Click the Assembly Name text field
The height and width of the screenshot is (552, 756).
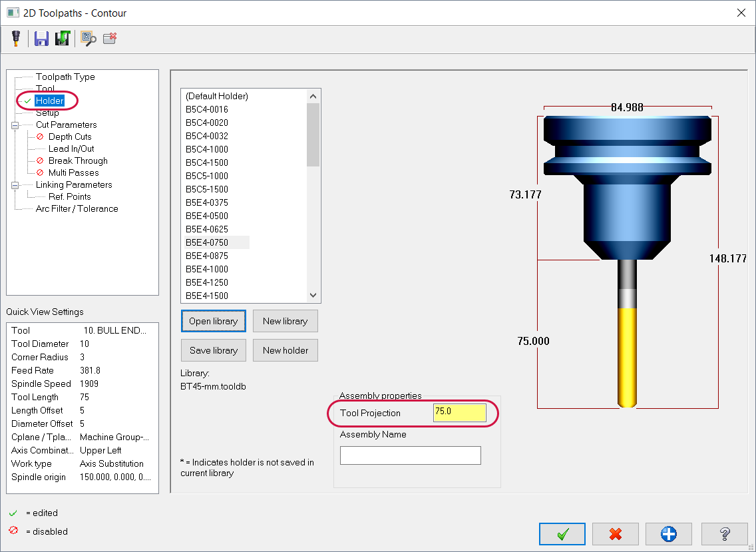411,455
